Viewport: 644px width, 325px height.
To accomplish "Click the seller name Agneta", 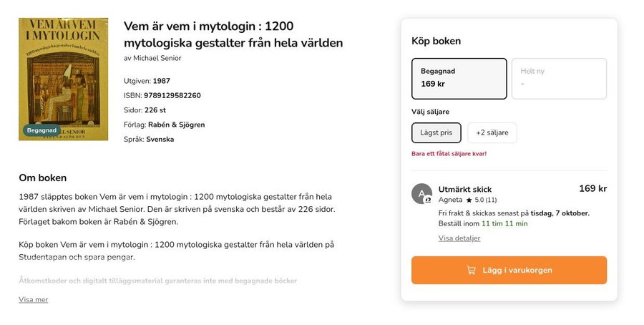I will (450, 200).
